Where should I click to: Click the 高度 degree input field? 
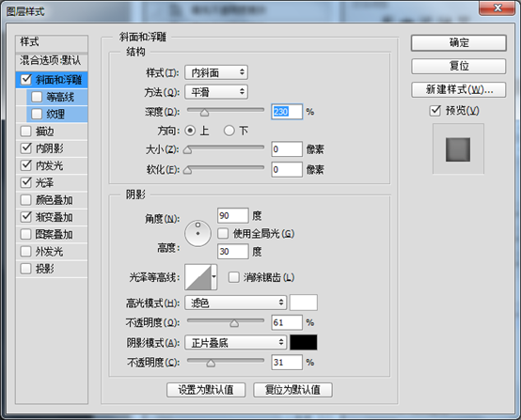[232, 251]
